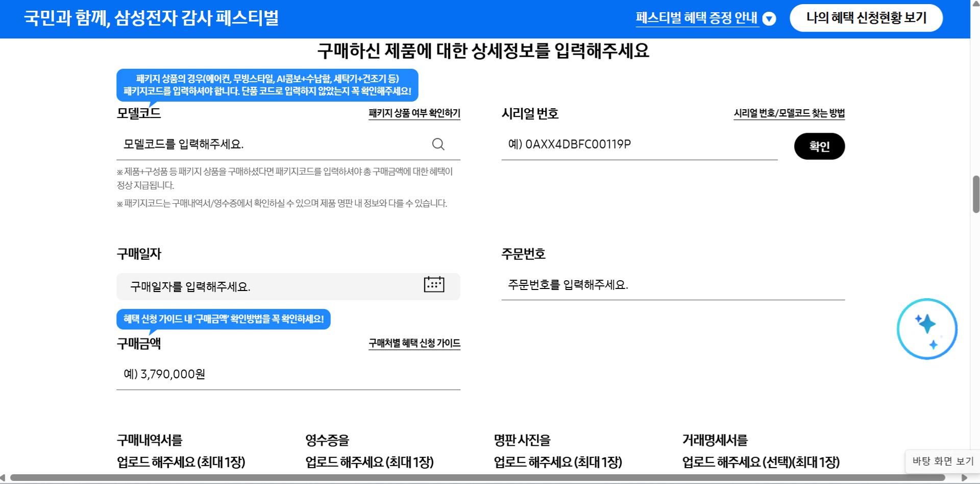Open the sparkle AI assistant floating button
Screen dimensions: 980x484
(927, 329)
